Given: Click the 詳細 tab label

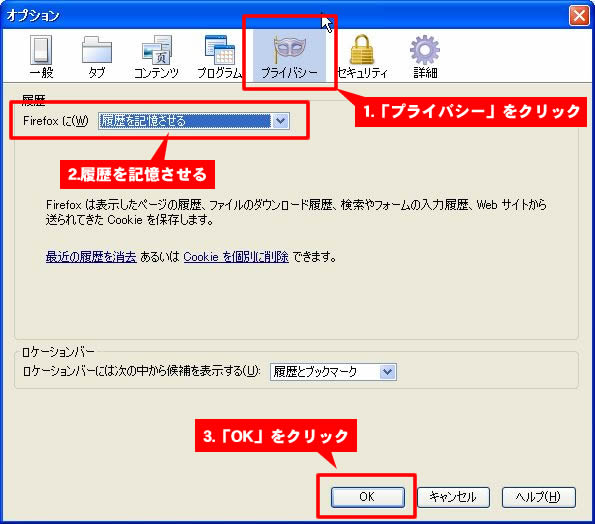Looking at the screenshot, I should click(x=425, y=72).
